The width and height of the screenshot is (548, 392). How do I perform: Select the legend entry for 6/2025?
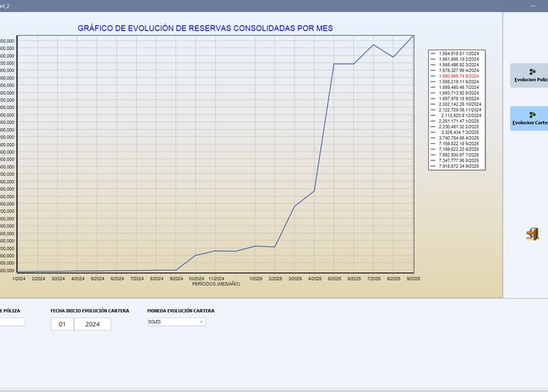(x=455, y=149)
